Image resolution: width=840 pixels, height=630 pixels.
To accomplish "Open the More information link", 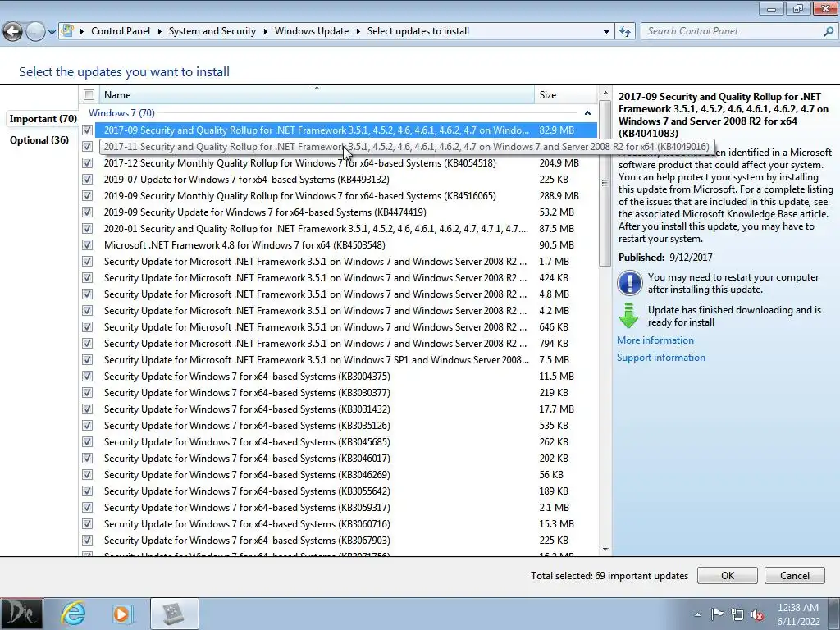I will click(655, 340).
